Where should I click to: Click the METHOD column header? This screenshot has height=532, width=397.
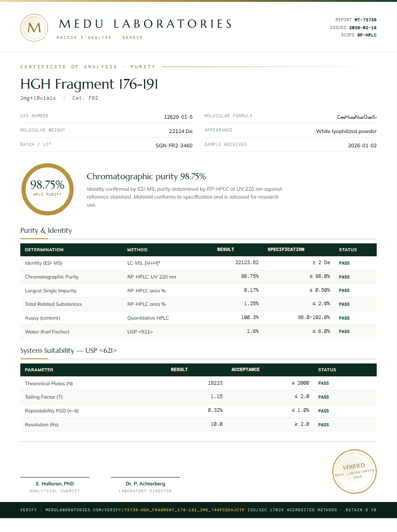(x=137, y=250)
